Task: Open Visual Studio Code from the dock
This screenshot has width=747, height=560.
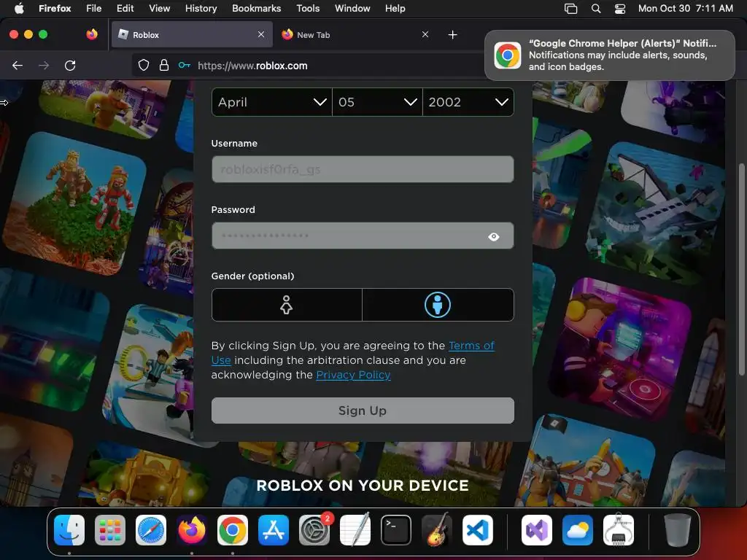Action: point(478,530)
